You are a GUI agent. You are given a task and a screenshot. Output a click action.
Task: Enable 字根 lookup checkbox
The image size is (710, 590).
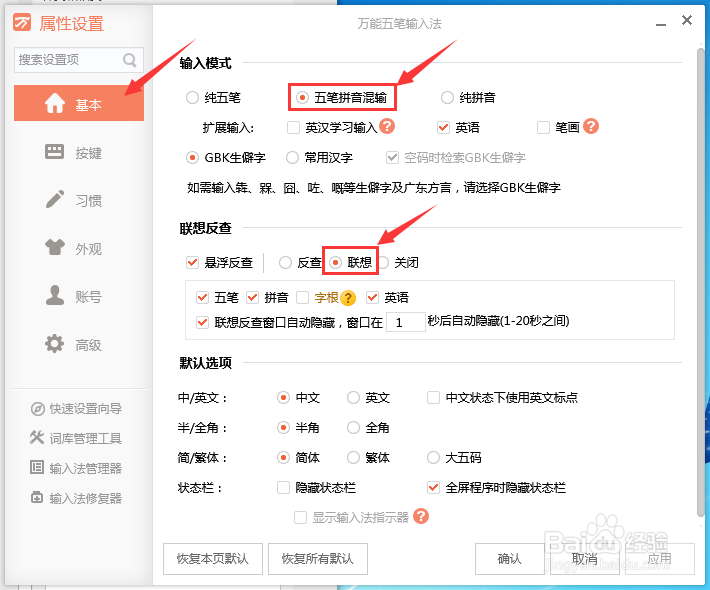point(302,297)
